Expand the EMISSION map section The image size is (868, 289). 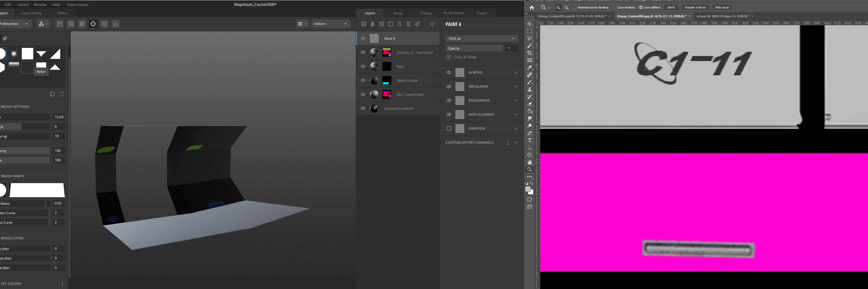point(516,129)
